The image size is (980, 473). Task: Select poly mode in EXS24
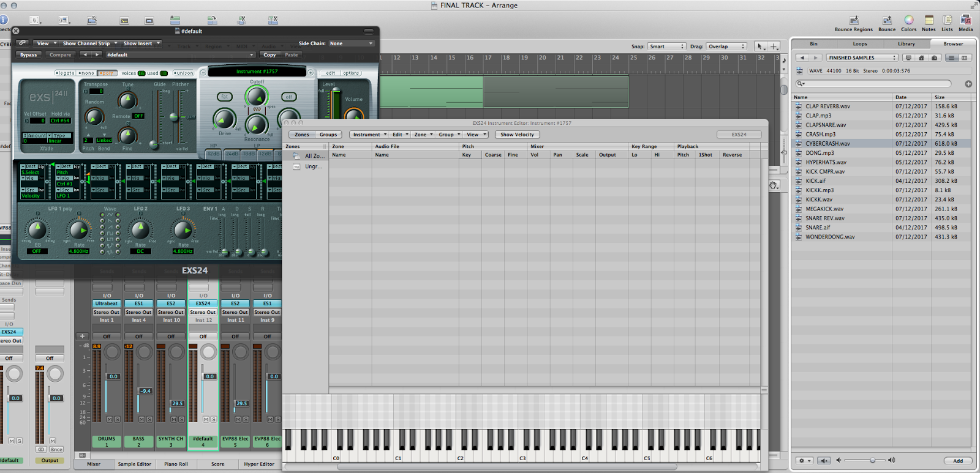(107, 73)
